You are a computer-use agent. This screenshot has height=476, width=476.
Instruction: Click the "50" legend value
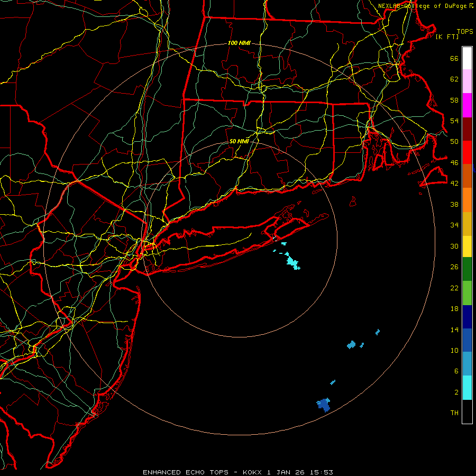pos(454,142)
